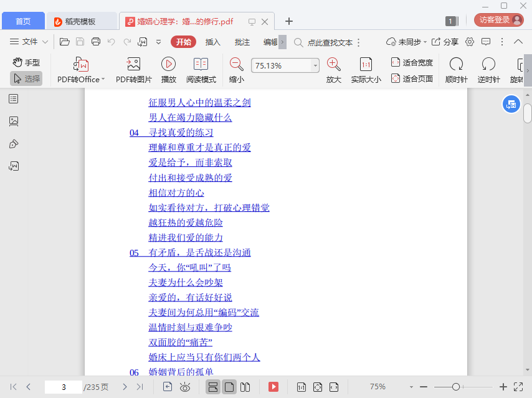Go to next page arrow
Image resolution: width=532 pixels, height=398 pixels.
(125, 387)
